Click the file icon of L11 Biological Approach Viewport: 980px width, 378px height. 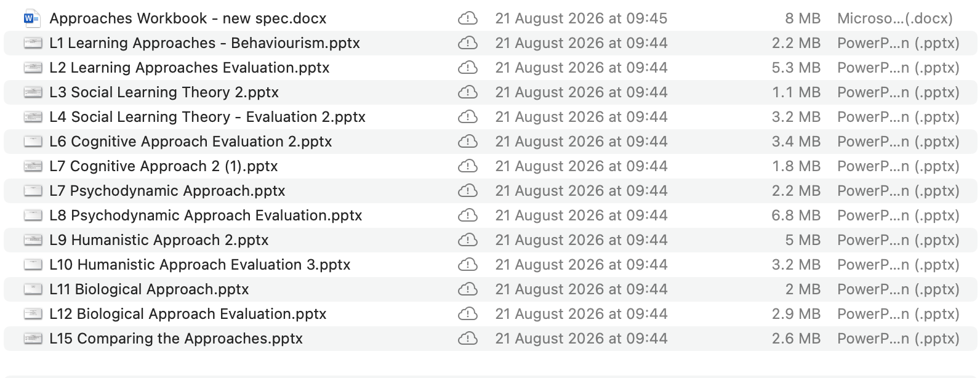33,289
